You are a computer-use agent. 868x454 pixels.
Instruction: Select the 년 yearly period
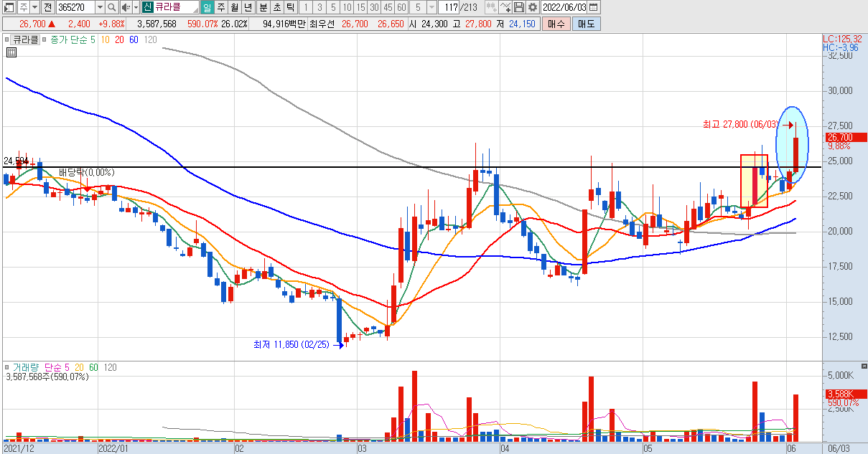coord(248,7)
